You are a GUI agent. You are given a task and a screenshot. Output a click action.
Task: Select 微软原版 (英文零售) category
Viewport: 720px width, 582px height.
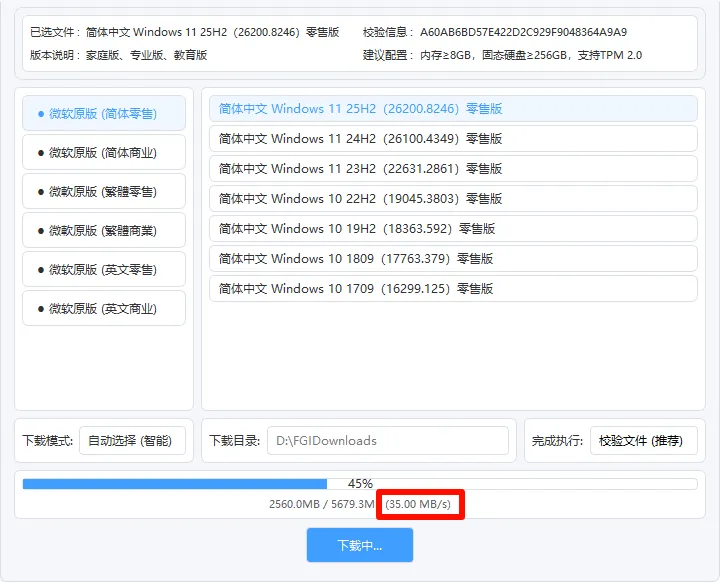click(104, 269)
